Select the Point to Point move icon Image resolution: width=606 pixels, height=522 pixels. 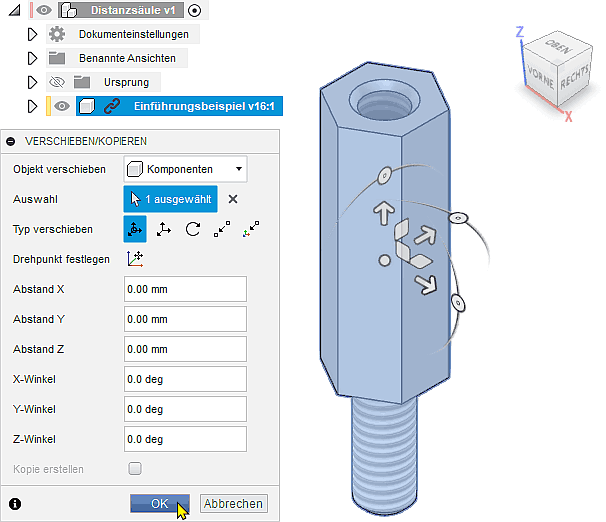click(222, 229)
